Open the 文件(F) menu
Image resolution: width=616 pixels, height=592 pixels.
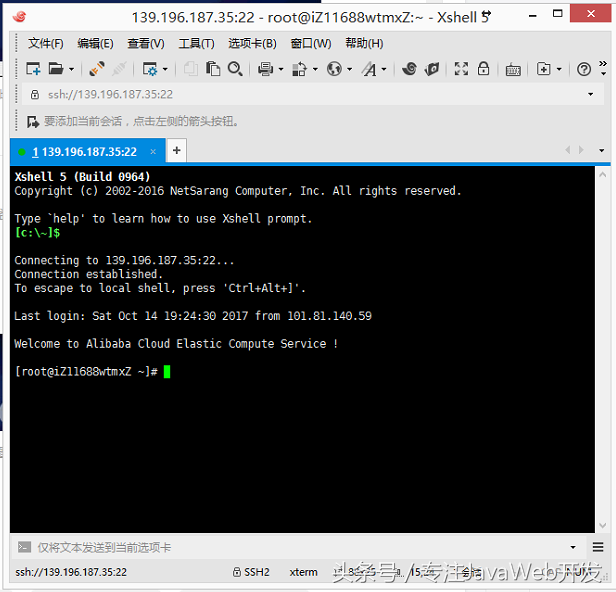pos(46,43)
